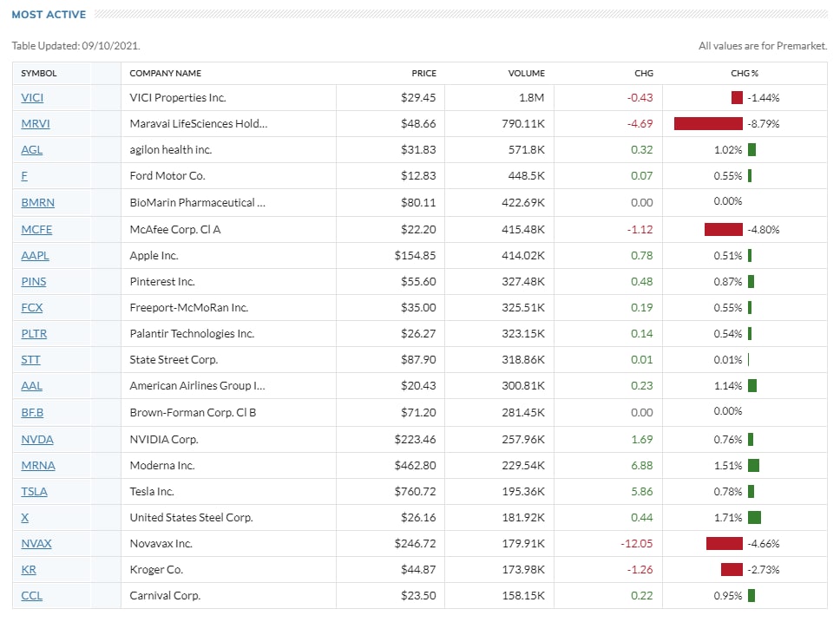The width and height of the screenshot is (840, 622).
Task: Click the change value '-4.69' for MRVI
Action: [640, 124]
